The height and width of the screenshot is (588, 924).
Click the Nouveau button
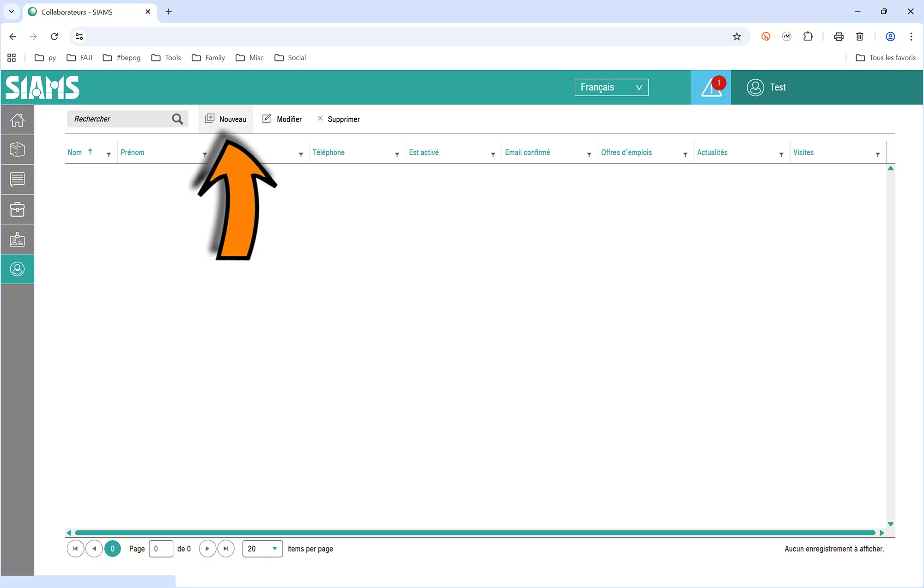pos(226,119)
